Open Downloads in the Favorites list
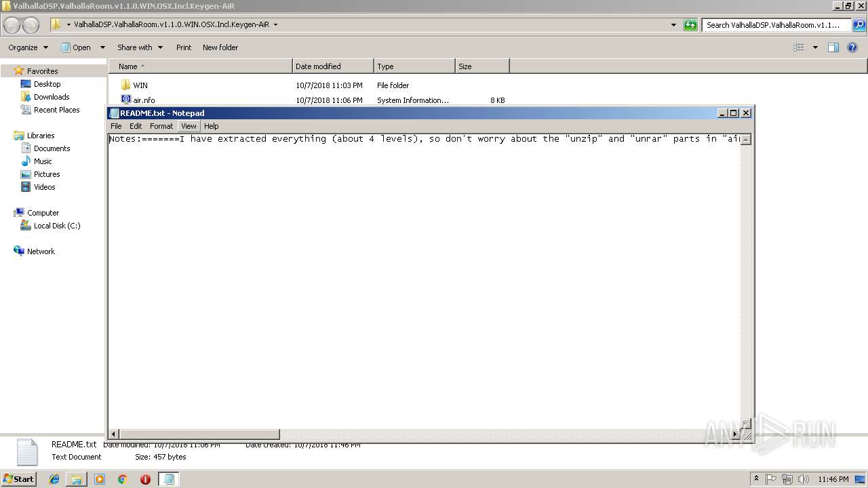This screenshot has height=488, width=868. coord(52,97)
